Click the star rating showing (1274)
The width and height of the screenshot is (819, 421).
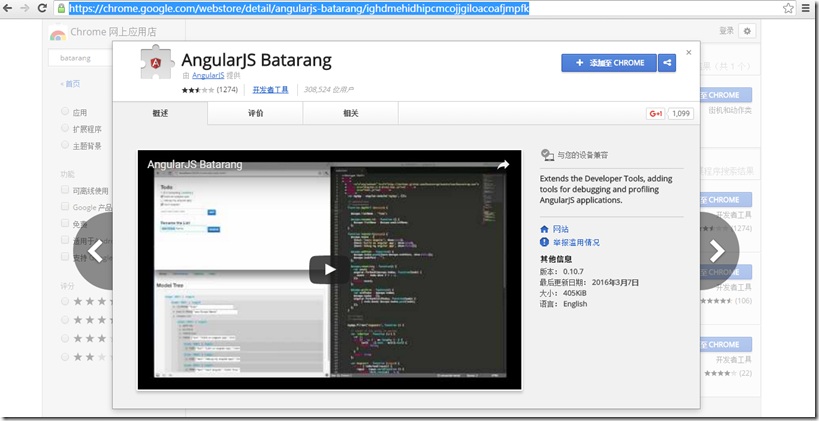click(x=209, y=90)
